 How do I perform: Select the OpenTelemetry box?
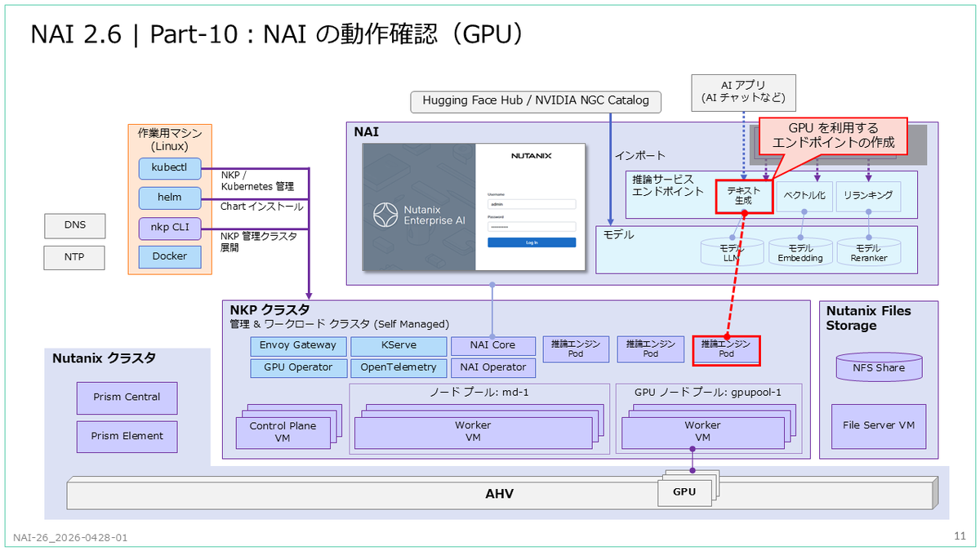[399, 367]
